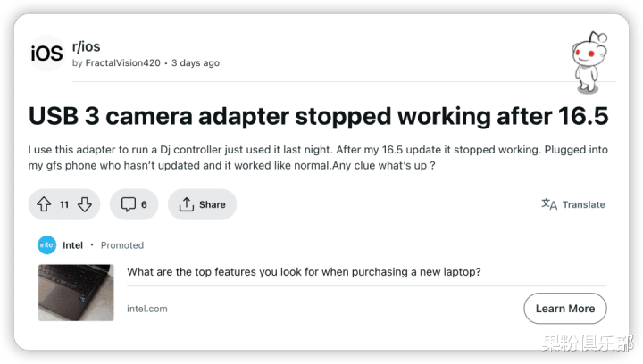Click the Share button label
Image resolution: width=643 pixels, height=364 pixels.
coord(212,204)
